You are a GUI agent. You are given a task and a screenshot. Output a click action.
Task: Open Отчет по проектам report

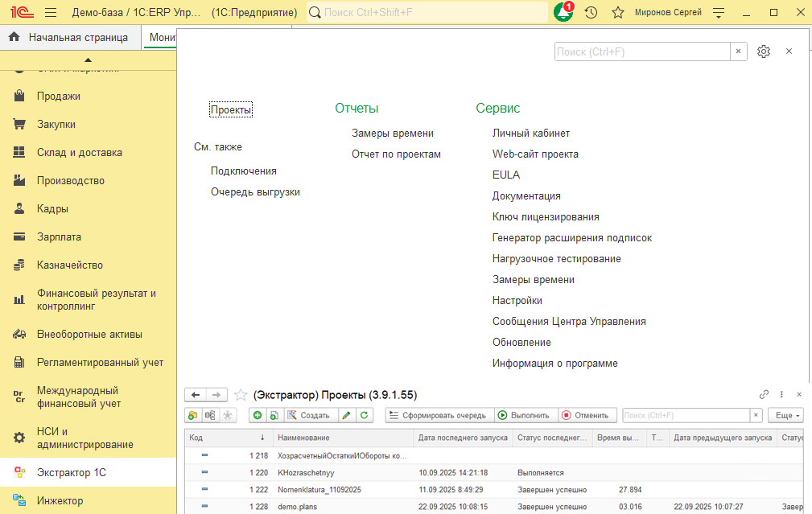[396, 154]
